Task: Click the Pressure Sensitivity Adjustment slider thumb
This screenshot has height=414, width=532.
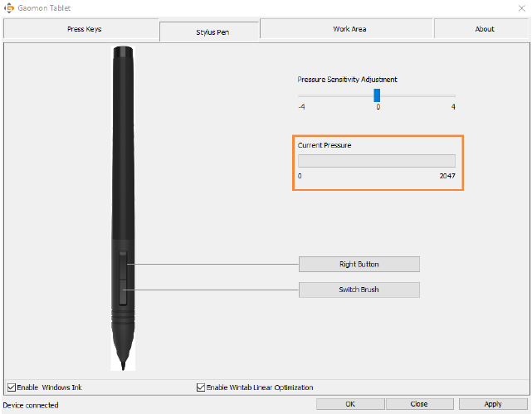Action: tap(377, 95)
